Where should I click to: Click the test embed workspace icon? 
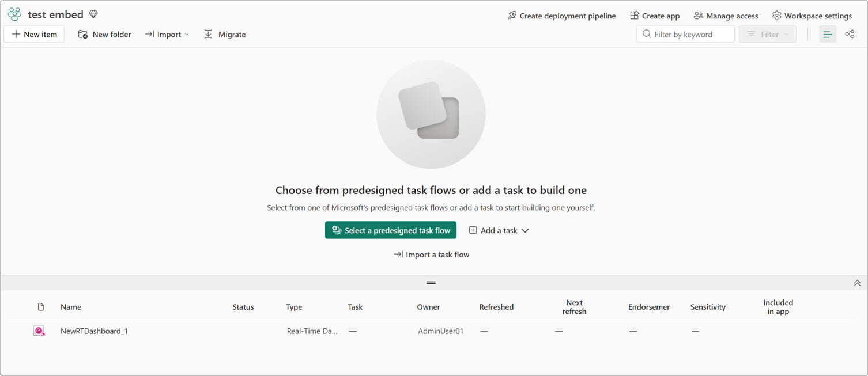pyautogui.click(x=14, y=14)
